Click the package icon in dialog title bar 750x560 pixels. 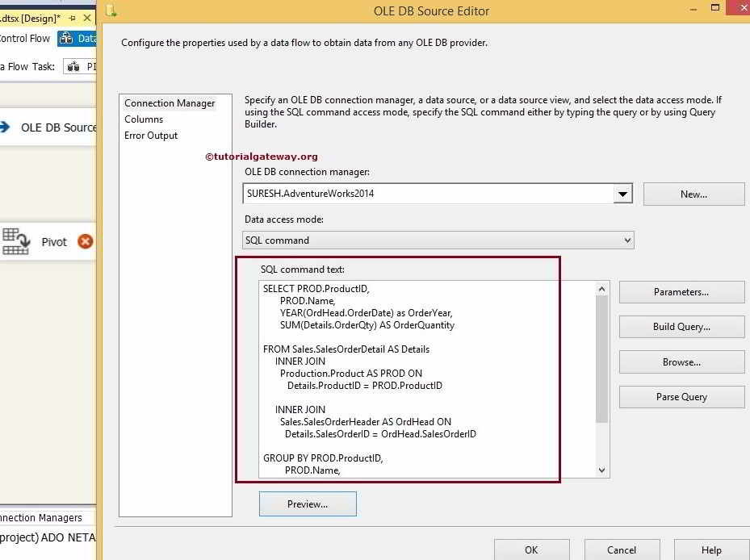[111, 11]
